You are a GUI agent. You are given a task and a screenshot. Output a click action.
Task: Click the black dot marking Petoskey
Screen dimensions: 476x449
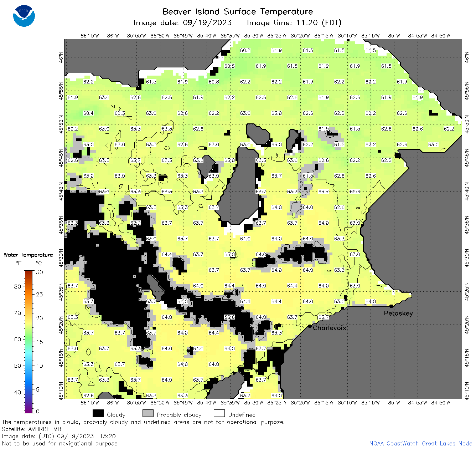[x=391, y=306]
